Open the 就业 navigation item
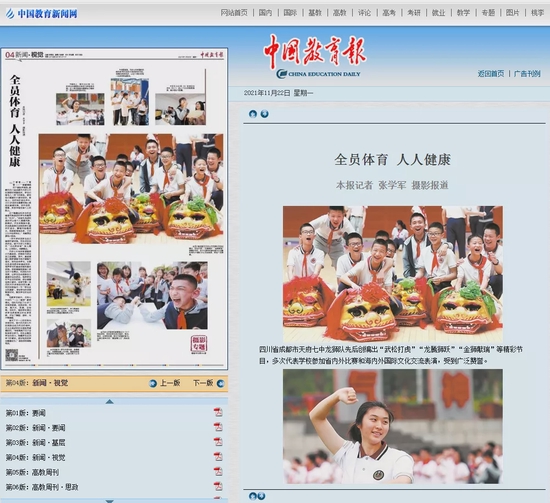The image size is (550, 503). coord(438,13)
